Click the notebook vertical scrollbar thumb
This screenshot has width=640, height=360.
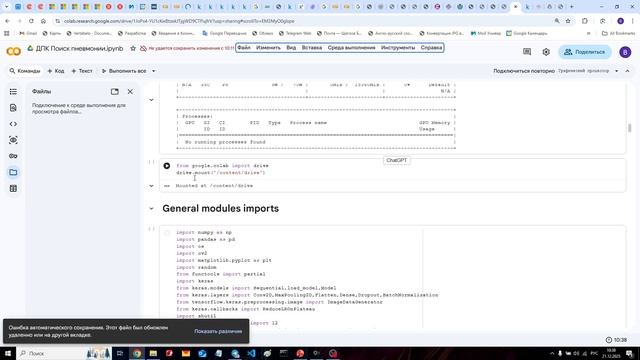point(630,128)
